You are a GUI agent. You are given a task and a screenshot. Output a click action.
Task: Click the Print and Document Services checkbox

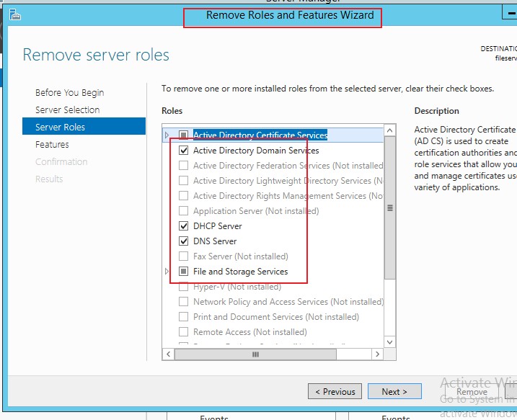point(183,317)
